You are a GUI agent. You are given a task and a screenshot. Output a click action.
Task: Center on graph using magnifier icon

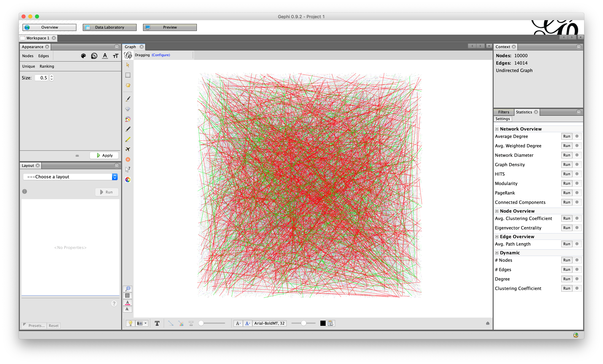point(128,289)
